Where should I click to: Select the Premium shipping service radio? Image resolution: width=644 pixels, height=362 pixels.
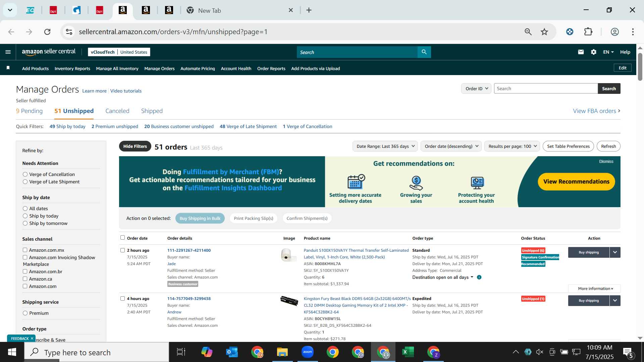click(25, 313)
